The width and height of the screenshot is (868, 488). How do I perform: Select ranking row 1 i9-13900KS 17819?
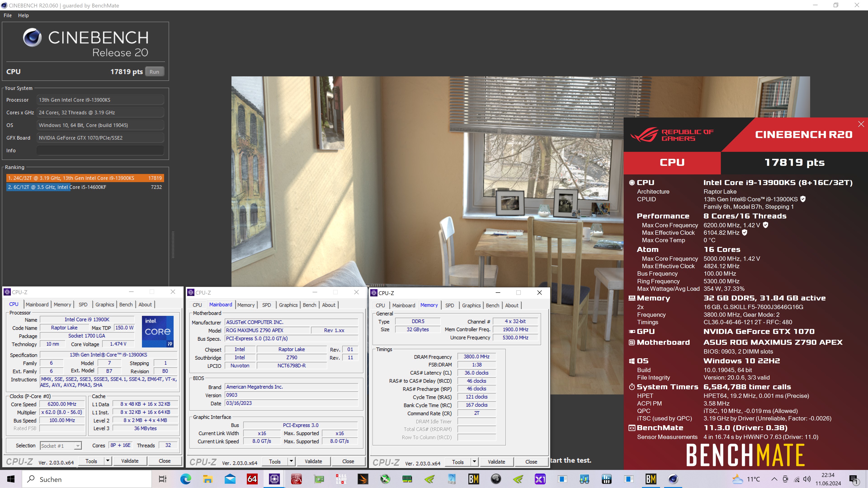[x=85, y=178]
